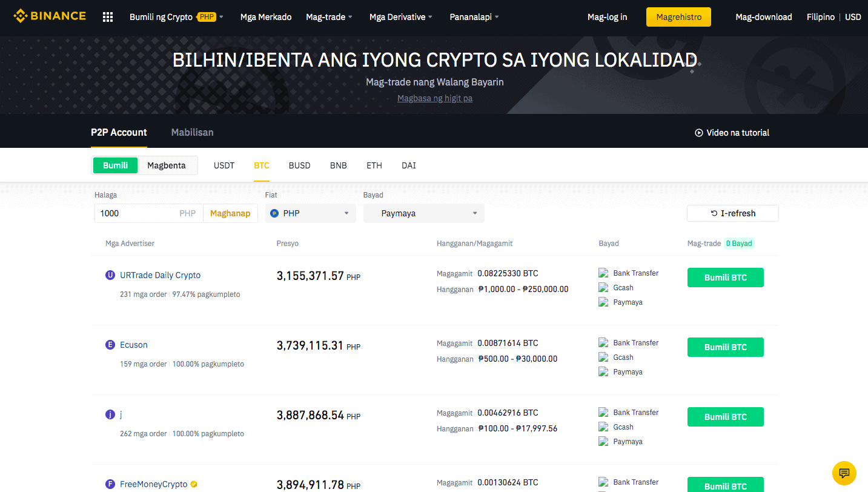
Task: Click the Ecuson advertiser avatar icon
Action: tap(110, 345)
